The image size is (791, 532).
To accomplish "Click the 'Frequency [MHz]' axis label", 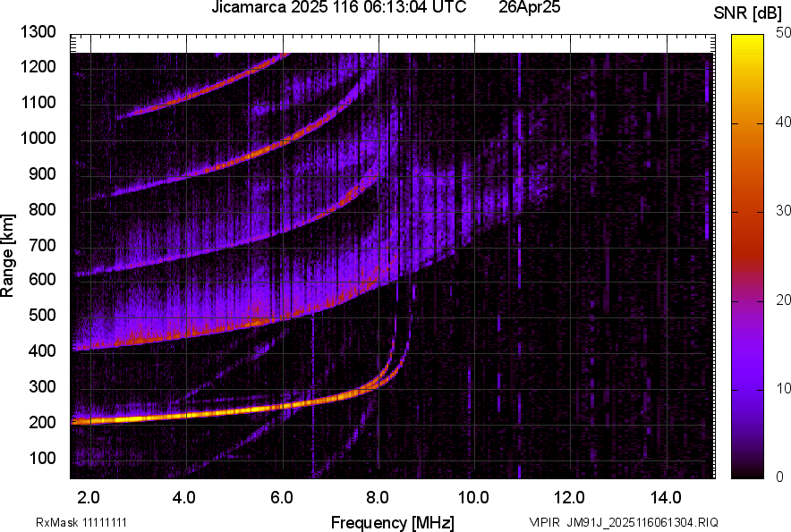I will click(393, 522).
